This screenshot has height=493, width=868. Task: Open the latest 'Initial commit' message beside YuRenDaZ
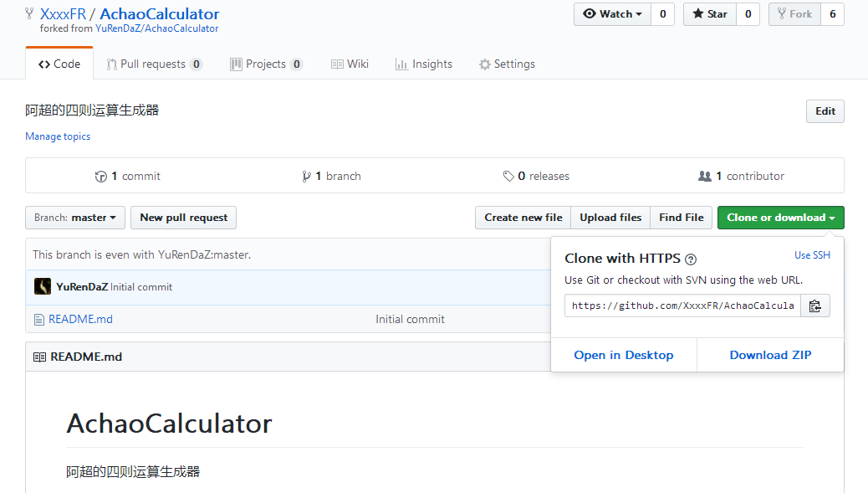(141, 287)
